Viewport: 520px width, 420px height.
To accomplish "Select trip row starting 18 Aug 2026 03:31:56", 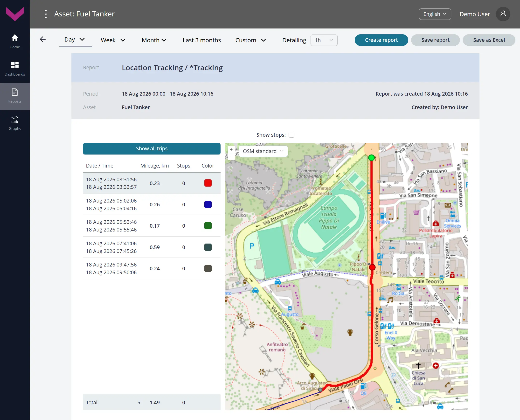I will [152, 183].
